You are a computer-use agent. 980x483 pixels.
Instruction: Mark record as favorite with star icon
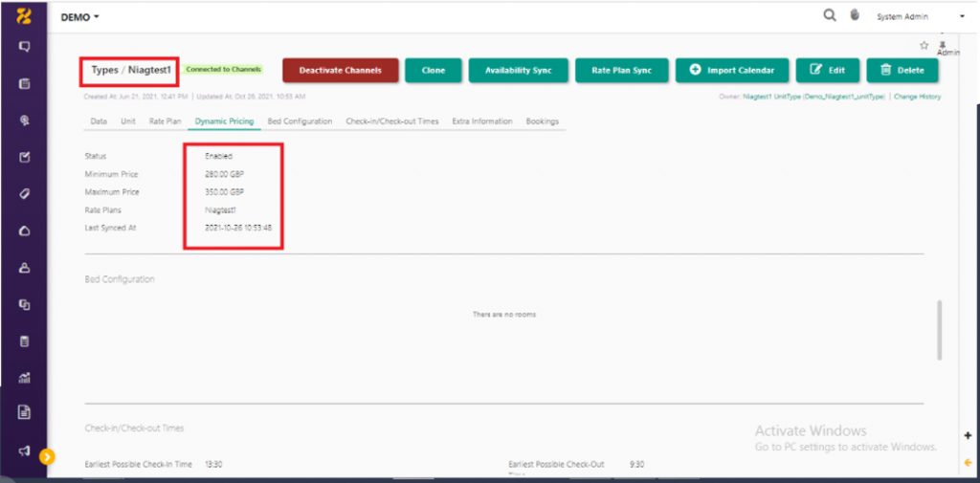click(x=924, y=45)
